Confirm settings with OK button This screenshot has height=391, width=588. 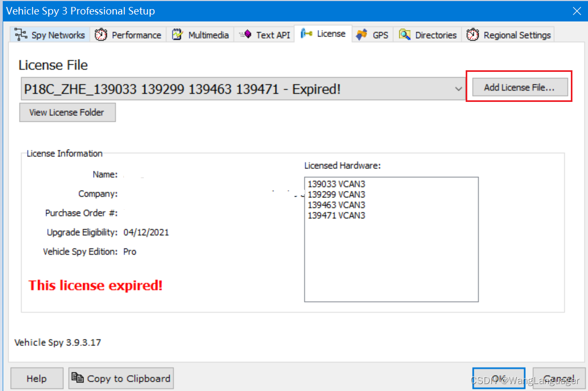tap(498, 378)
